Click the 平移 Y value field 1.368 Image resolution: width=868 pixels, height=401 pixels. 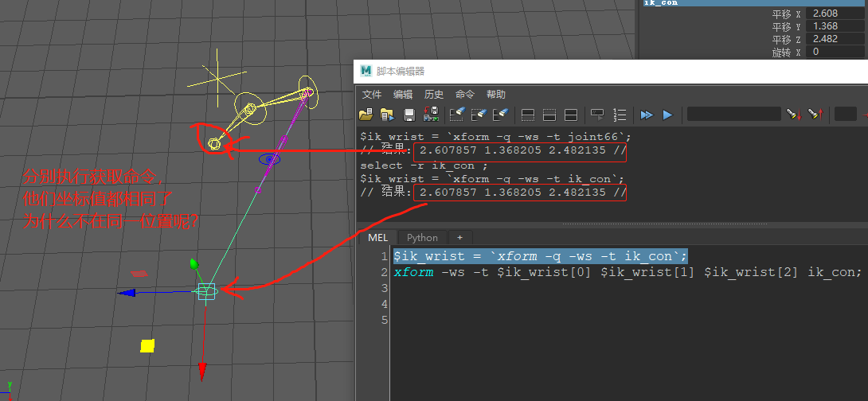pyautogui.click(x=835, y=26)
